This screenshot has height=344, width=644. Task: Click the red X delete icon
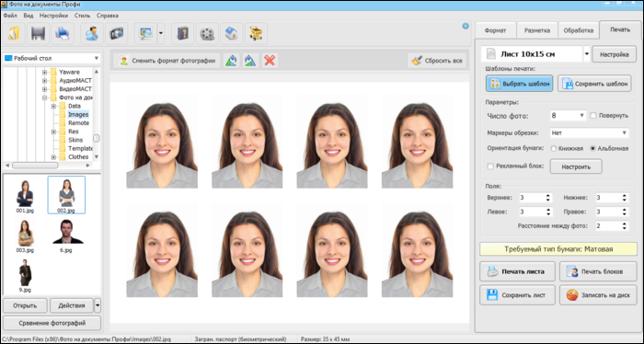click(x=270, y=61)
